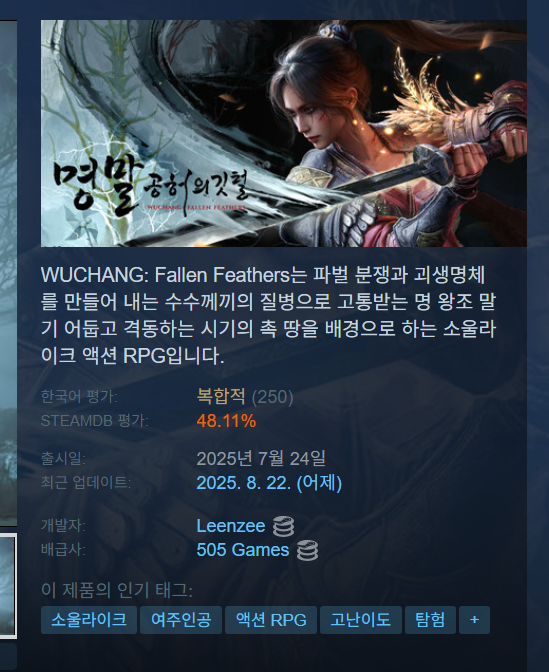This screenshot has height=672, width=549.
Task: Select the 액션 RPG tag
Action: tap(271, 620)
